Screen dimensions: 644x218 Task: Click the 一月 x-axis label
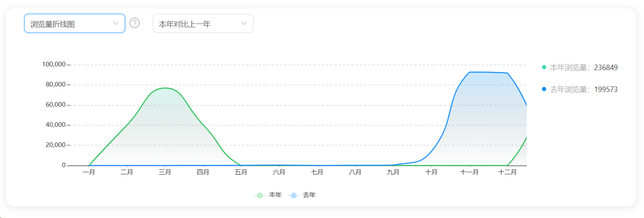89,172
